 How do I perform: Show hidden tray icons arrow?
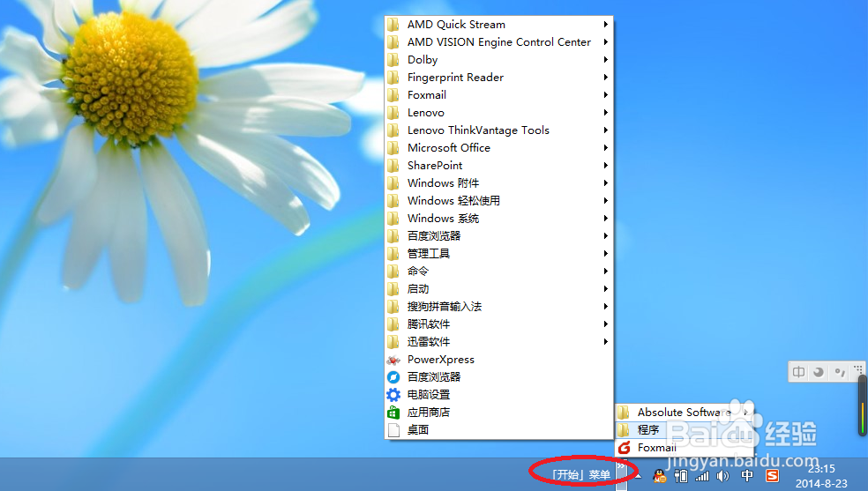pyautogui.click(x=638, y=475)
